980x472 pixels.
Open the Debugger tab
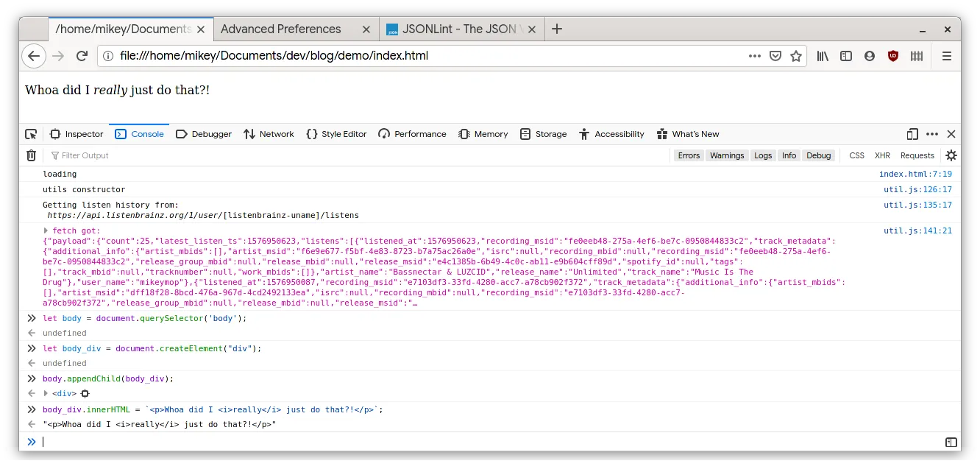(x=204, y=134)
